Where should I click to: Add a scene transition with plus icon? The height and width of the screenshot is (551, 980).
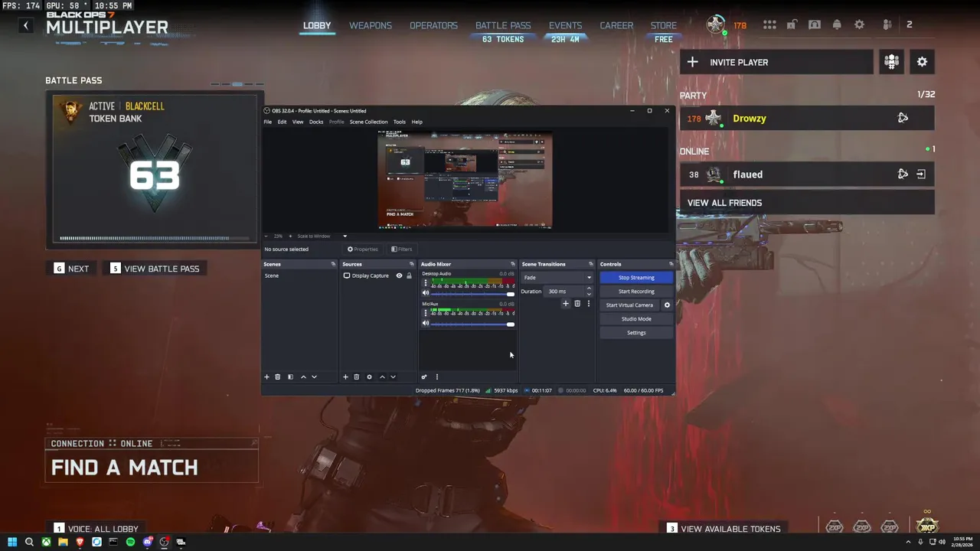pyautogui.click(x=566, y=304)
